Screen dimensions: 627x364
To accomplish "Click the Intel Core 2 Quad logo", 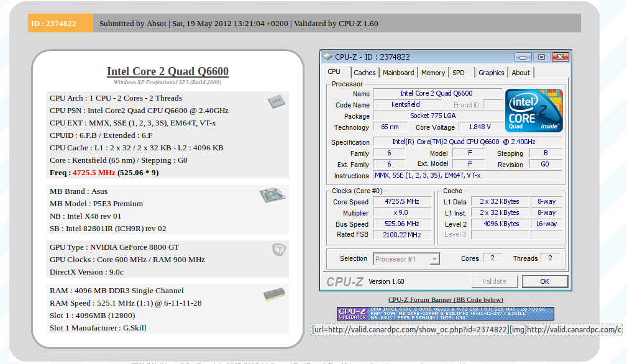I will click(x=534, y=111).
